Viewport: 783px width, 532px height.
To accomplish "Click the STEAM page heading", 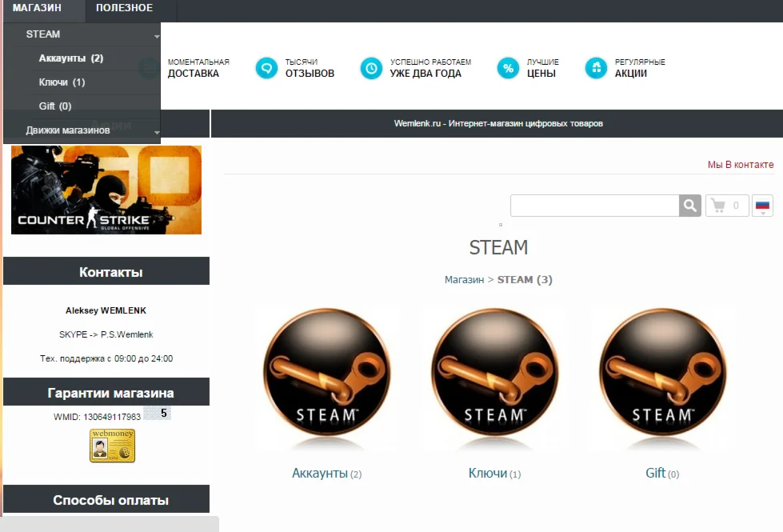I will pos(498,248).
